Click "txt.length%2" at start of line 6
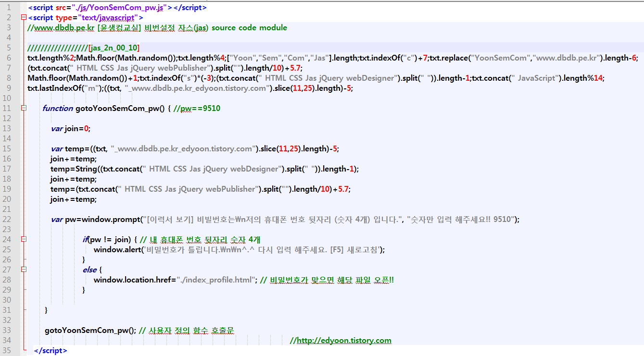644x356 pixels. tap(51, 58)
